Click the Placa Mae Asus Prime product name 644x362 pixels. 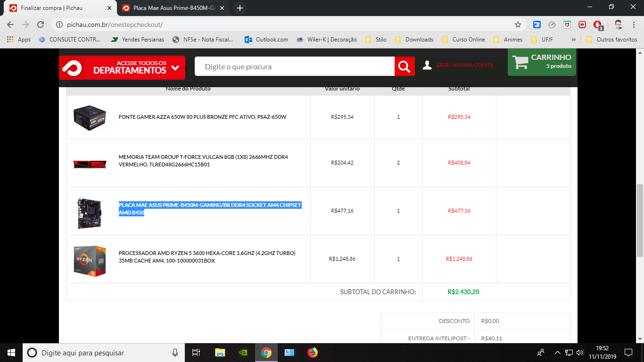pyautogui.click(x=210, y=209)
